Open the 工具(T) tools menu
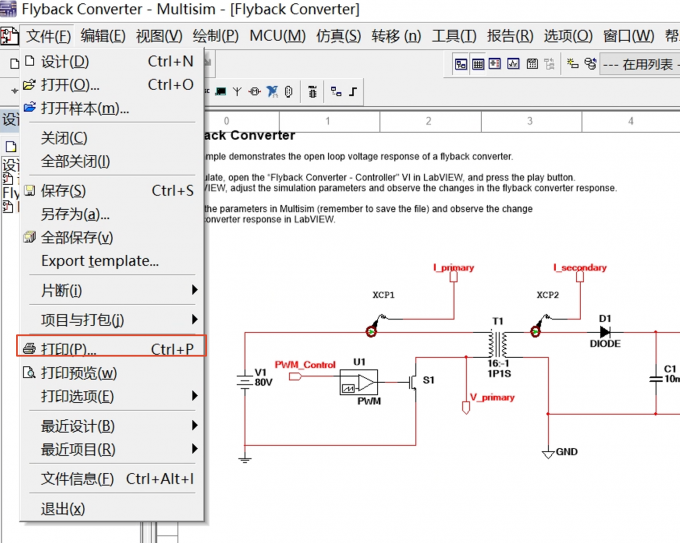The width and height of the screenshot is (680, 543). click(454, 36)
